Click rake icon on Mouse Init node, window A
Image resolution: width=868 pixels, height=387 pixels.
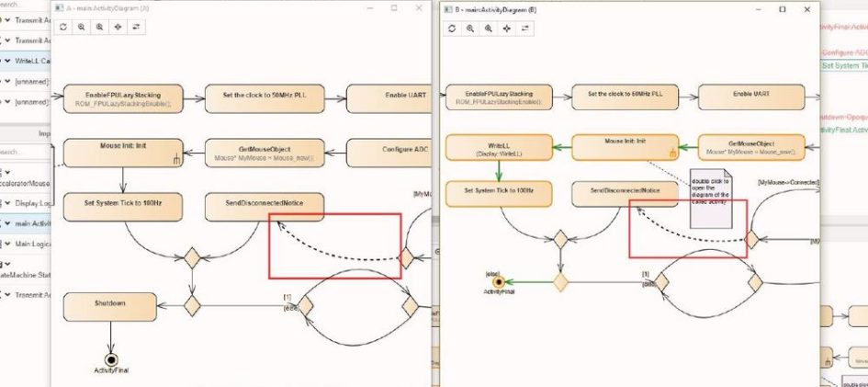coord(175,160)
